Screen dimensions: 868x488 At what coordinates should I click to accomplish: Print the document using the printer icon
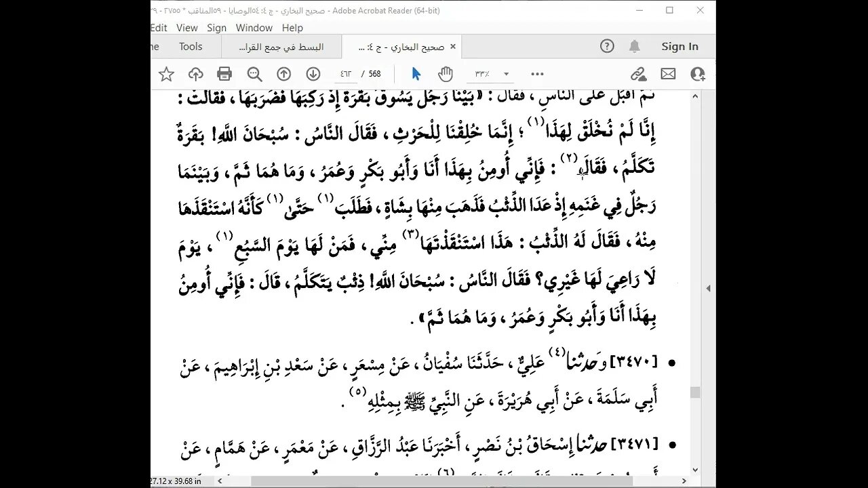point(224,74)
